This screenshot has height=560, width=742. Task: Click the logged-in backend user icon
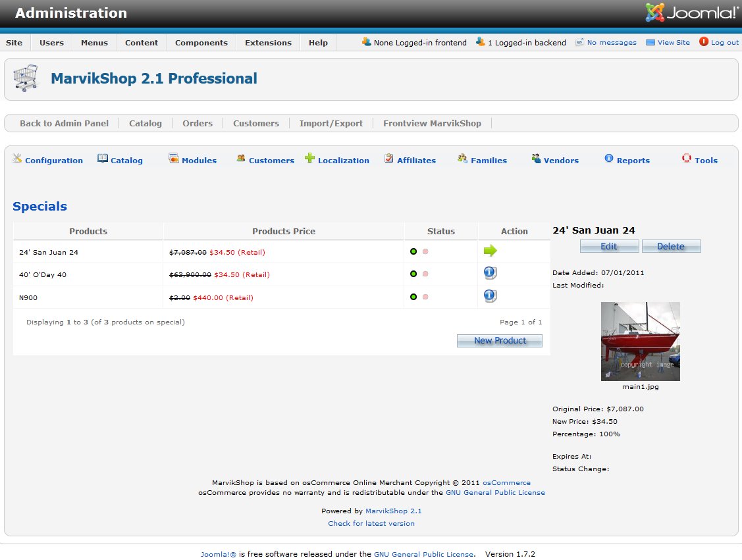click(481, 42)
